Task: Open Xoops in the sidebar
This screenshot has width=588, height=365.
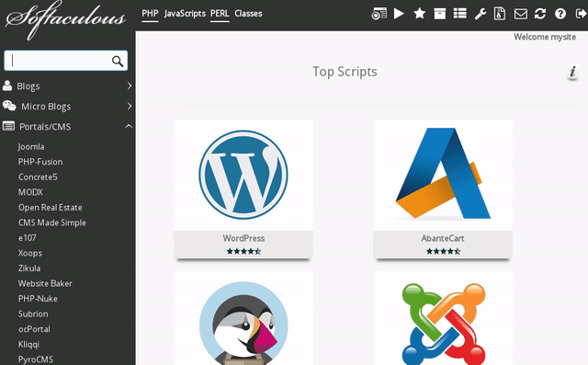Action: (30, 253)
